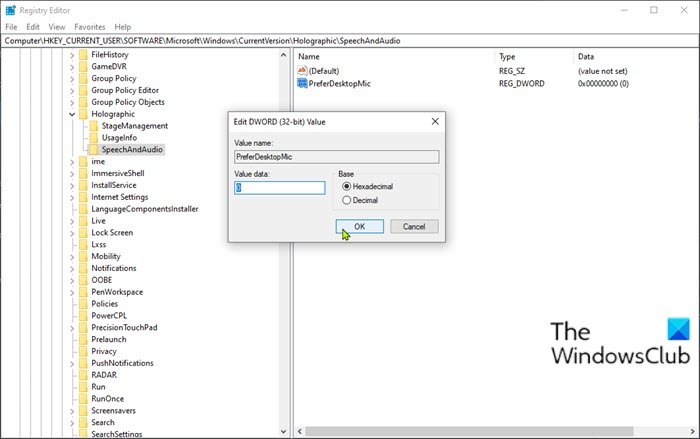Select the Screensavers tree item
This screenshot has height=439, width=700.
(x=113, y=410)
